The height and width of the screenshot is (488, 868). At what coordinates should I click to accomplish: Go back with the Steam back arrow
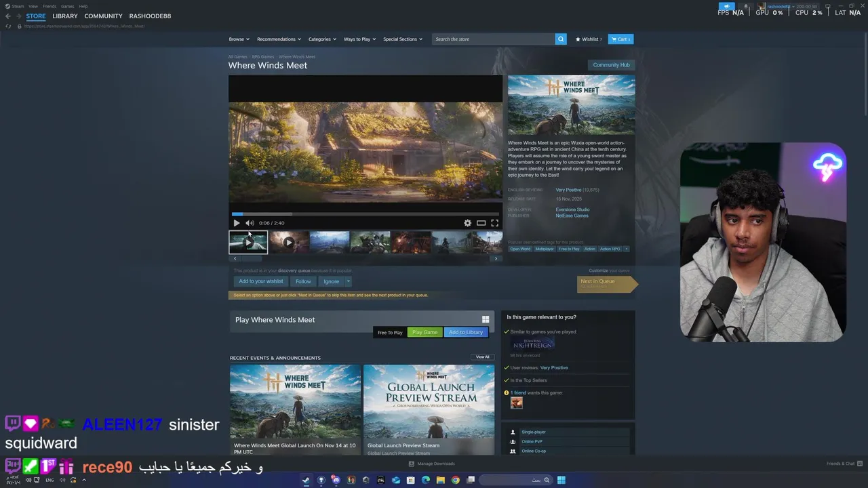(x=8, y=16)
